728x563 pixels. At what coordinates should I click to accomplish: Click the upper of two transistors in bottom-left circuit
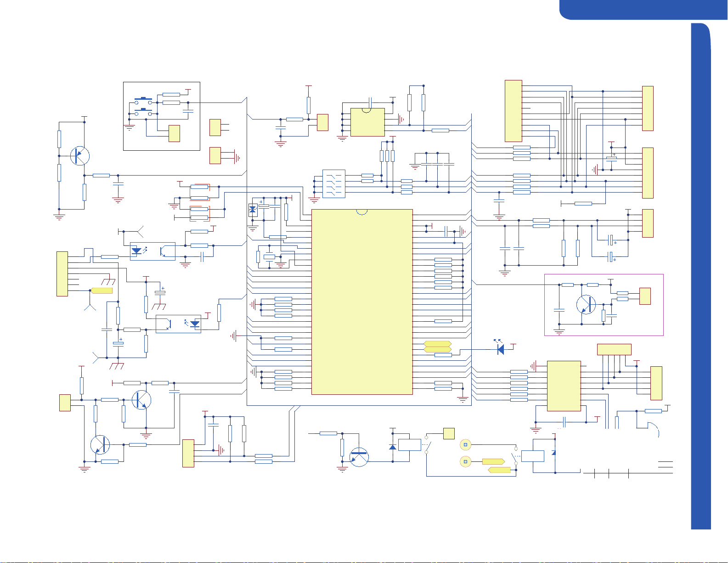pos(141,400)
